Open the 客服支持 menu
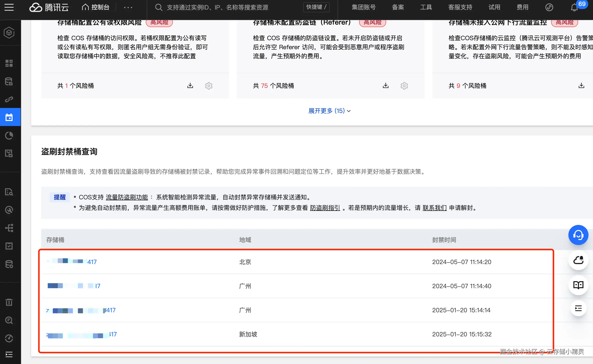This screenshot has width=593, height=364. [x=460, y=7]
